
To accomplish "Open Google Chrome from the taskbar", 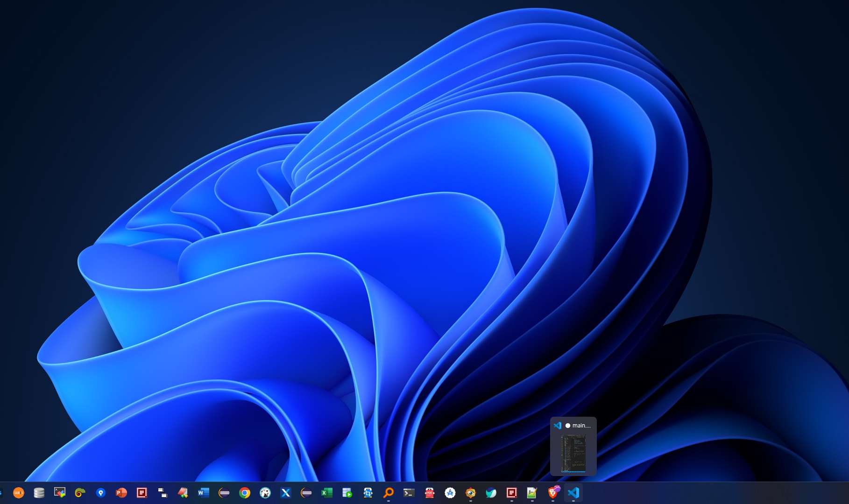I will point(245,493).
